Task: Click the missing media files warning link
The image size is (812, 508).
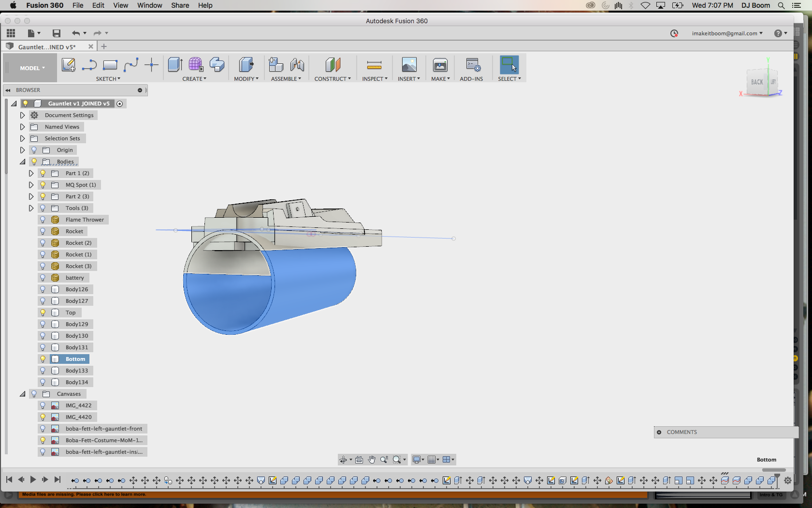Action: (84, 494)
